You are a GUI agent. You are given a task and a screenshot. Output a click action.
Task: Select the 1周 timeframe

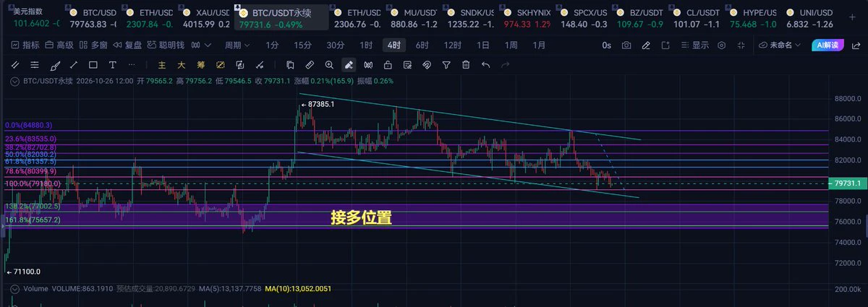[511, 45]
